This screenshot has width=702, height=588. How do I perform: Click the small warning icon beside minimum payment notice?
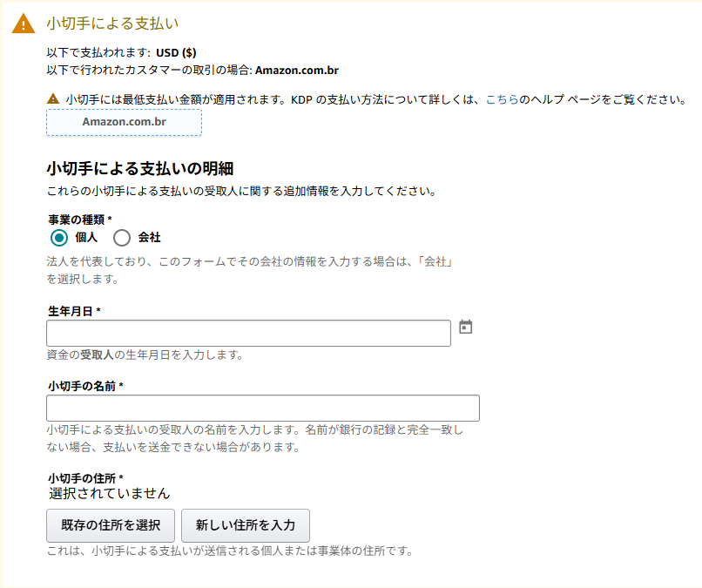53,98
